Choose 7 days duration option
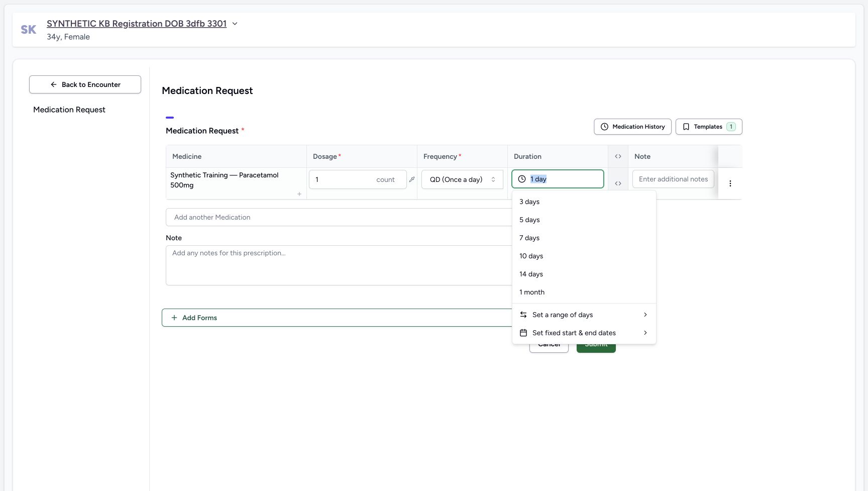868x491 pixels. click(x=584, y=238)
